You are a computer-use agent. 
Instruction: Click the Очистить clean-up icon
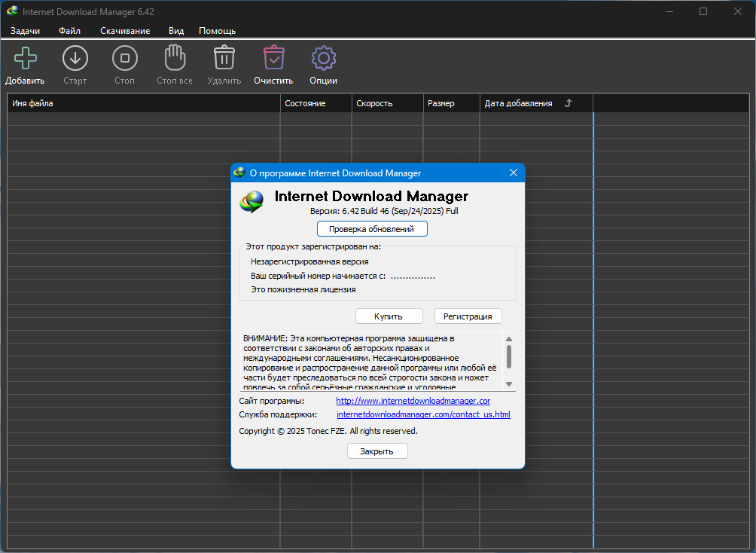pyautogui.click(x=273, y=58)
